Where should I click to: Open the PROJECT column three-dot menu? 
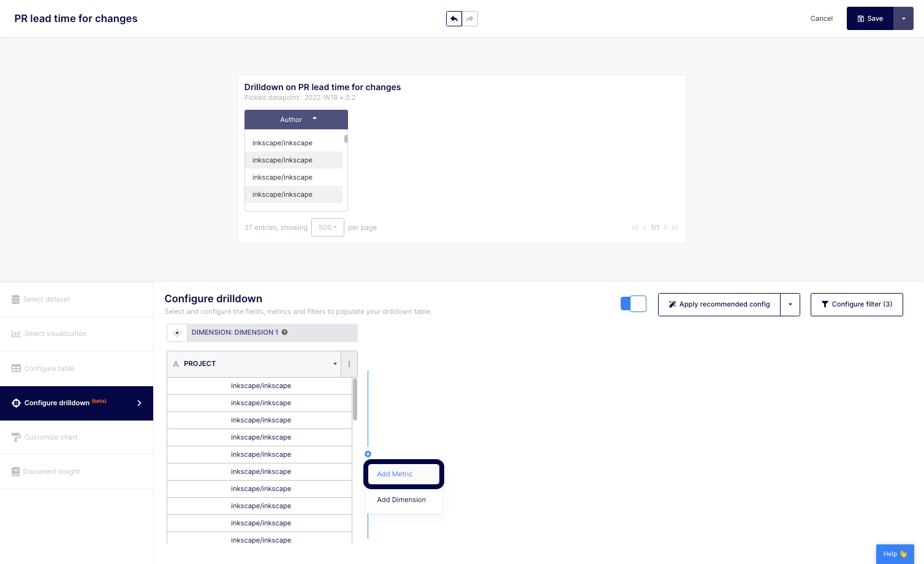349,364
